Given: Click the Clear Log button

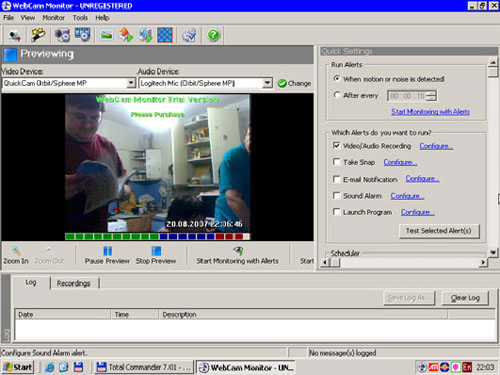Looking at the screenshot, I should tap(465, 298).
